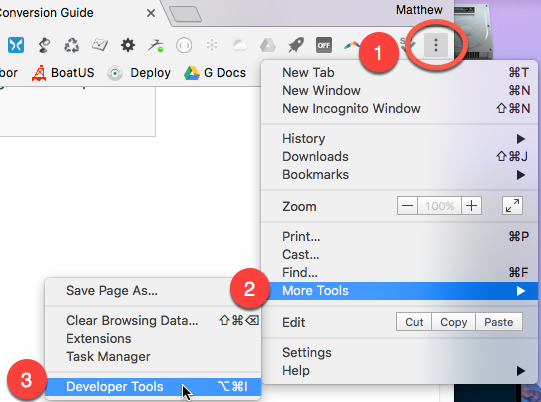Open Extensions from the submenu

[153, 339]
